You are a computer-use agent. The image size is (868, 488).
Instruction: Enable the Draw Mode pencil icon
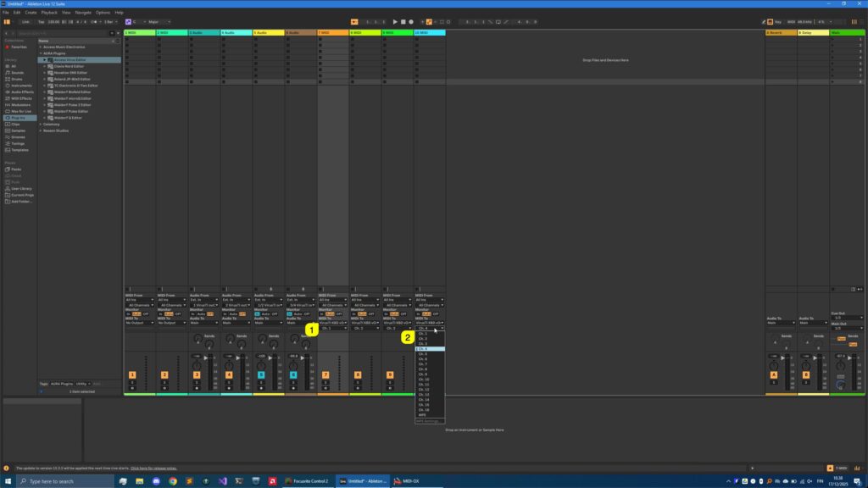click(764, 20)
